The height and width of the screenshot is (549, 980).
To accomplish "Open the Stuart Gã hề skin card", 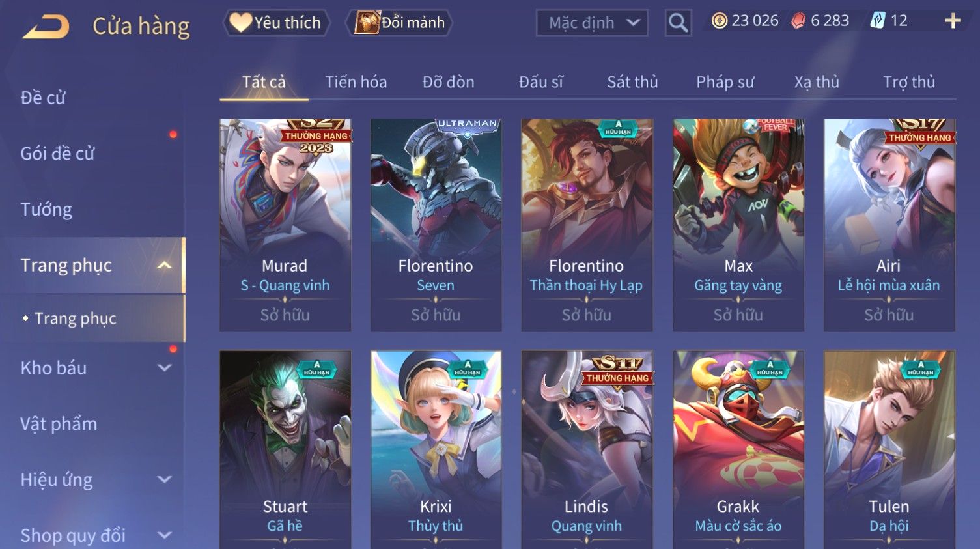I will coord(285,449).
